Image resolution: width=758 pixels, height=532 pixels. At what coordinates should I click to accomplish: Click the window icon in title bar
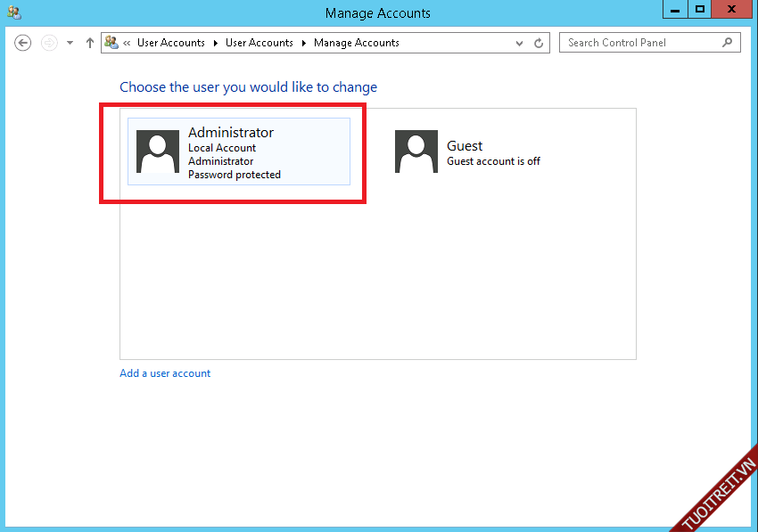pyautogui.click(x=14, y=12)
